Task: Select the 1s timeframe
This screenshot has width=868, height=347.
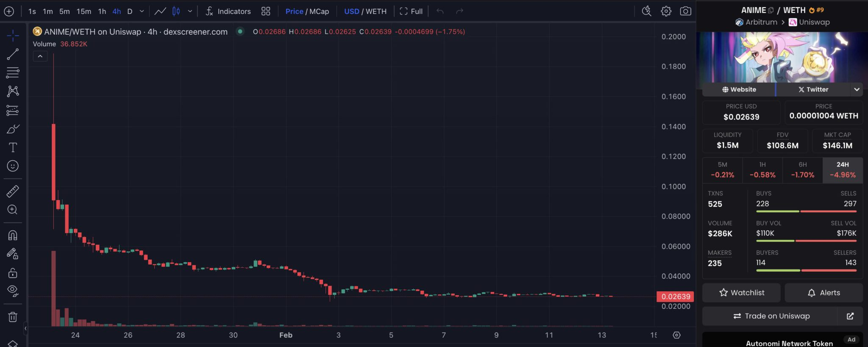Action: [32, 11]
